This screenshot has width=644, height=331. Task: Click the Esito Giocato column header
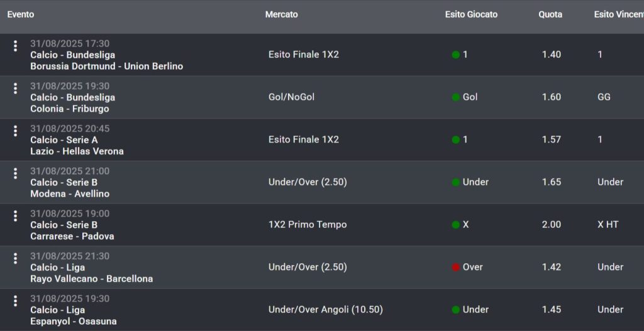coord(471,14)
